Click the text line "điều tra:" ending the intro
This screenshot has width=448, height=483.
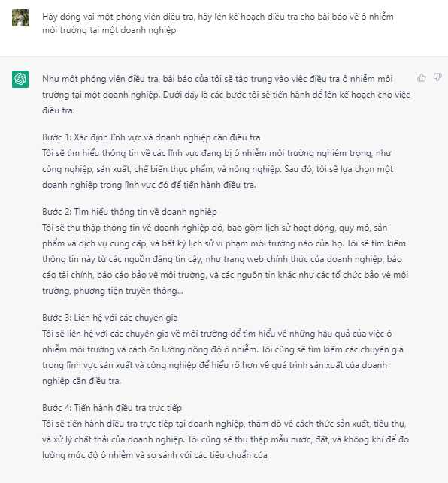59,110
